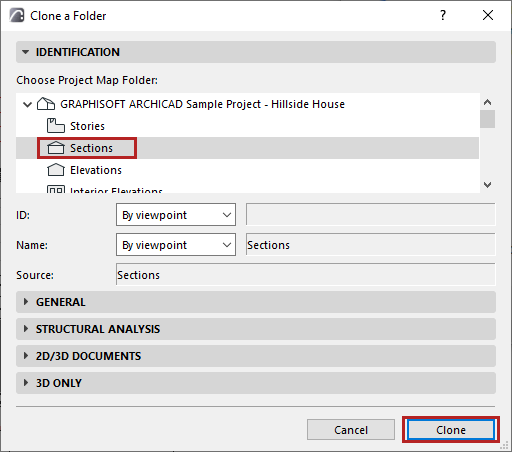
Task: Click the Stories folder icon
Action: tap(55, 126)
